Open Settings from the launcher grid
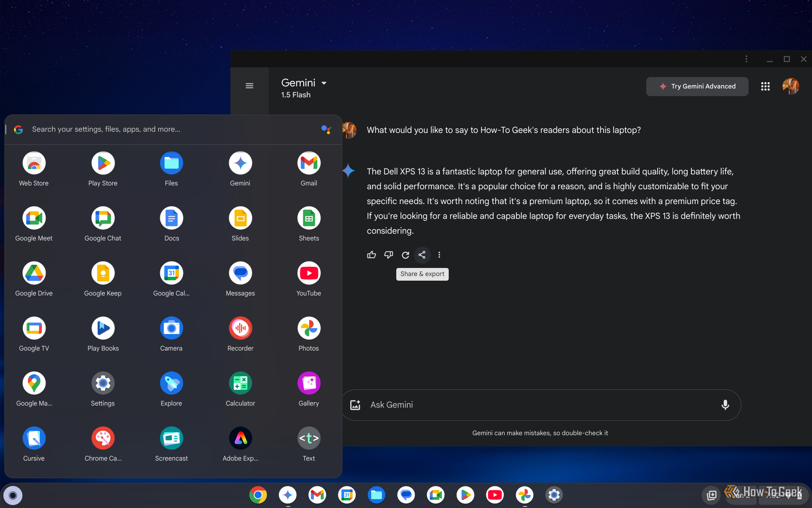The image size is (812, 508). [103, 383]
